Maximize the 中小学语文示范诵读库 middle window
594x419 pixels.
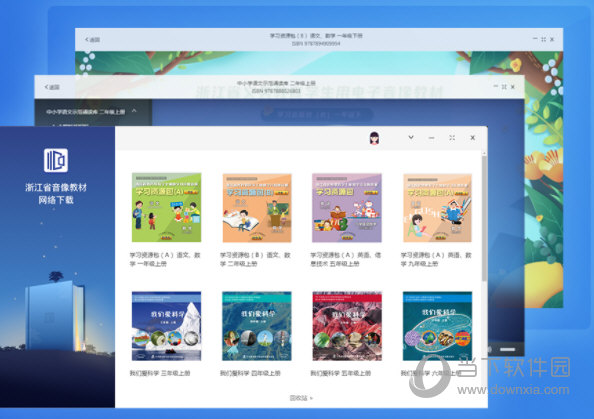[504, 87]
